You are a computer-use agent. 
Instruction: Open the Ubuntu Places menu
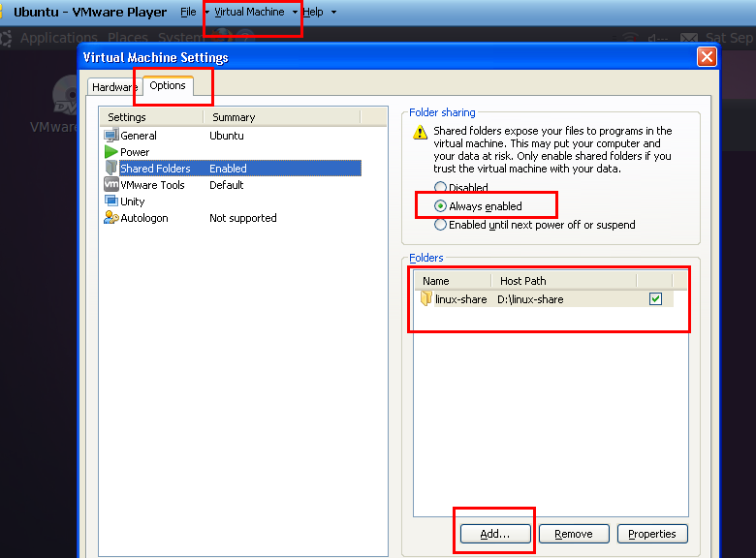point(128,38)
